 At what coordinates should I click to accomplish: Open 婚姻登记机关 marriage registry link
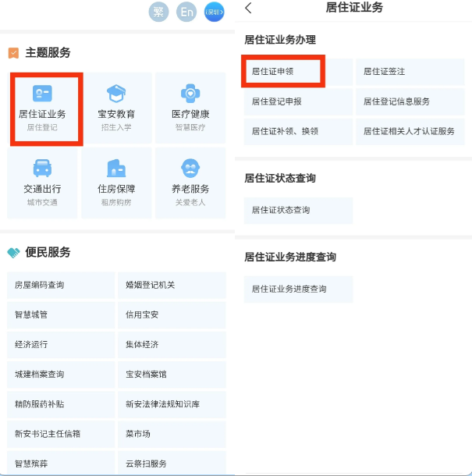(172, 286)
